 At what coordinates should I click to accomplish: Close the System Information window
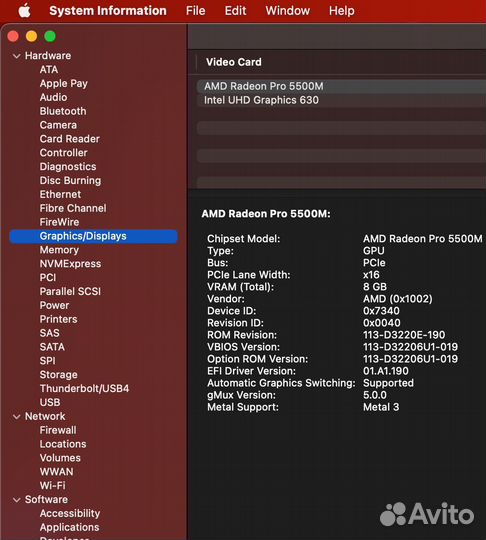point(13,36)
